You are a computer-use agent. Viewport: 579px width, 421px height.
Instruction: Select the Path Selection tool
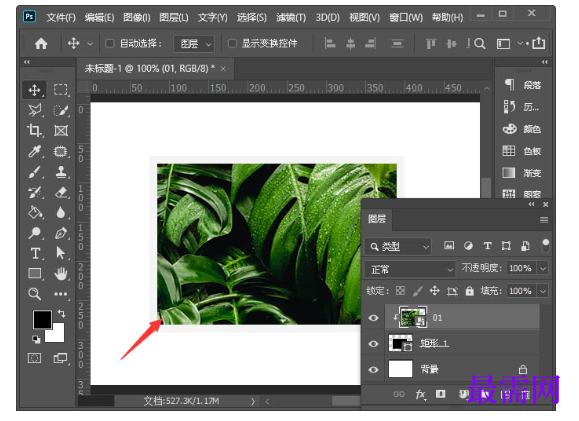pos(61,253)
